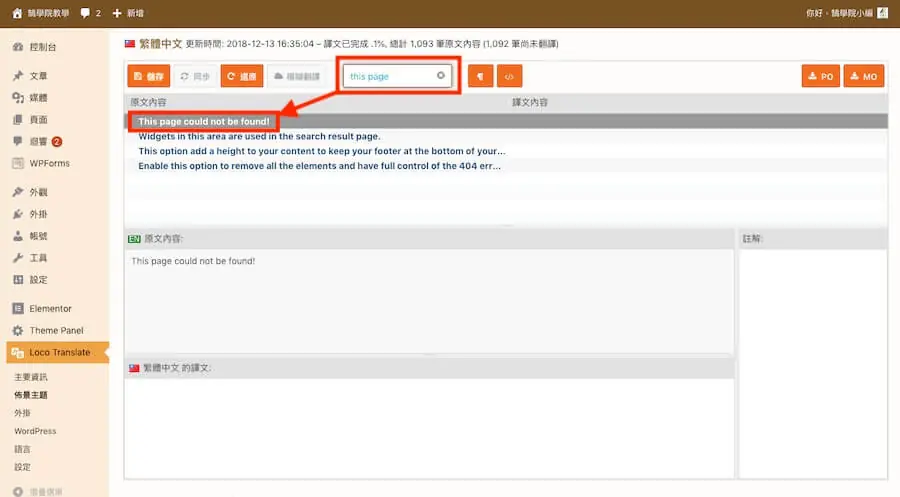Viewport: 900px width, 497px height.
Task: Select row "Widgets in this area are used..."
Action: [x=506, y=136]
